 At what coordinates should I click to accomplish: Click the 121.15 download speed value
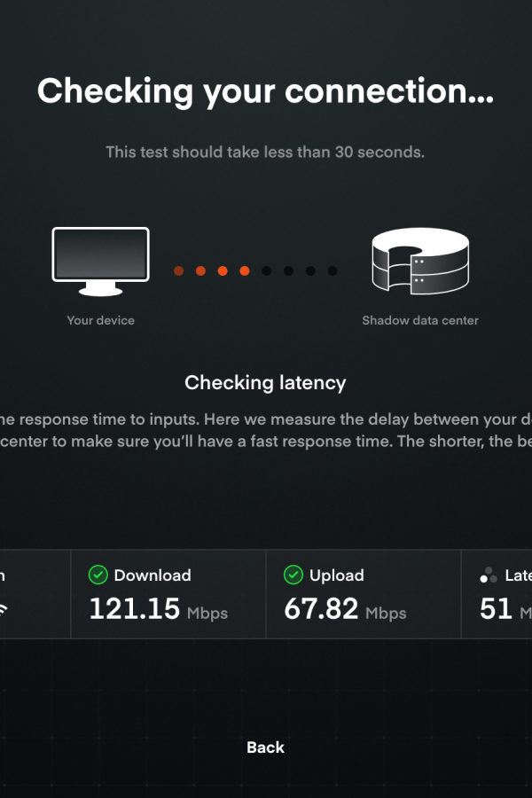pyautogui.click(x=135, y=608)
